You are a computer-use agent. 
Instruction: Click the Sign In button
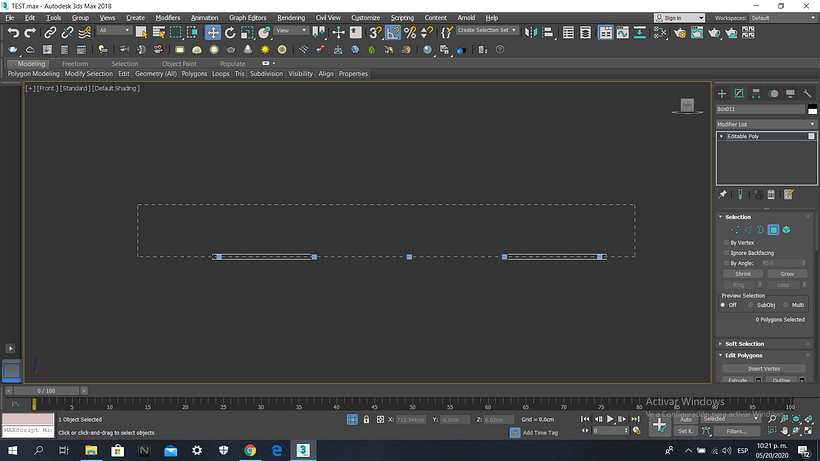[x=679, y=18]
